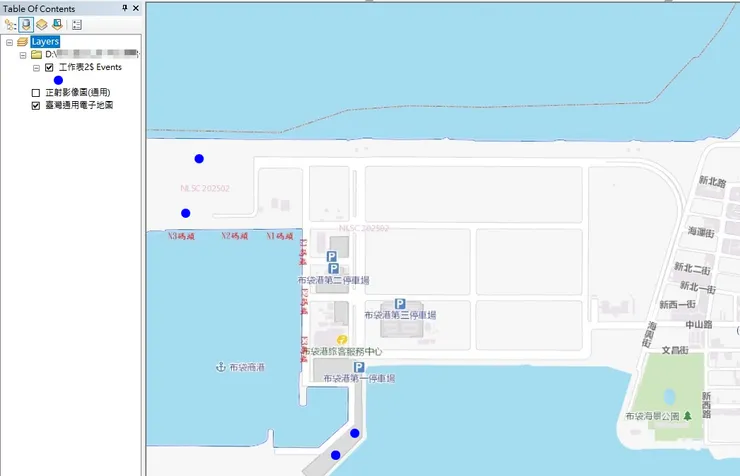Image resolution: width=740 pixels, height=476 pixels.
Task: Click the parking icon directly above 布袋港第二停車場 label
Action: pos(334,269)
